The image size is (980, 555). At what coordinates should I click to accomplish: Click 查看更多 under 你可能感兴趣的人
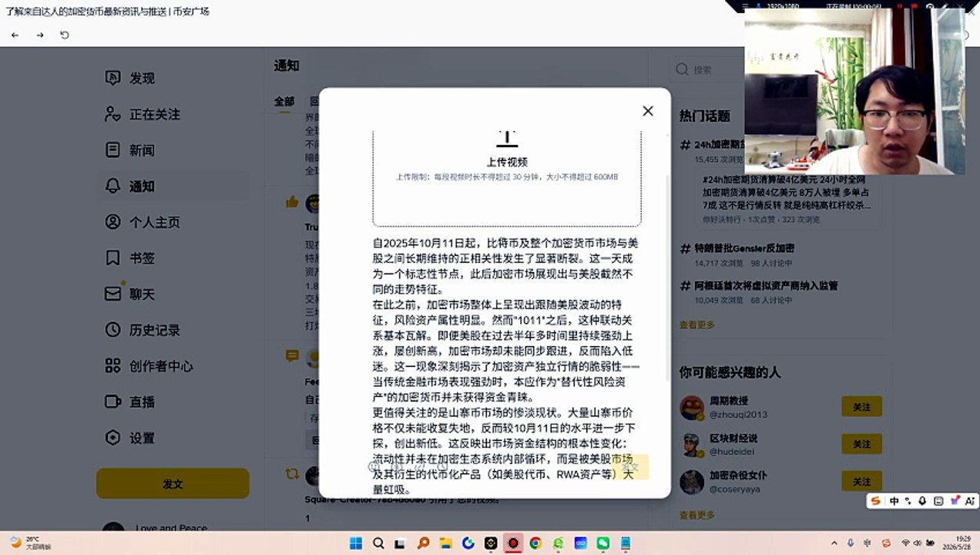point(697,515)
